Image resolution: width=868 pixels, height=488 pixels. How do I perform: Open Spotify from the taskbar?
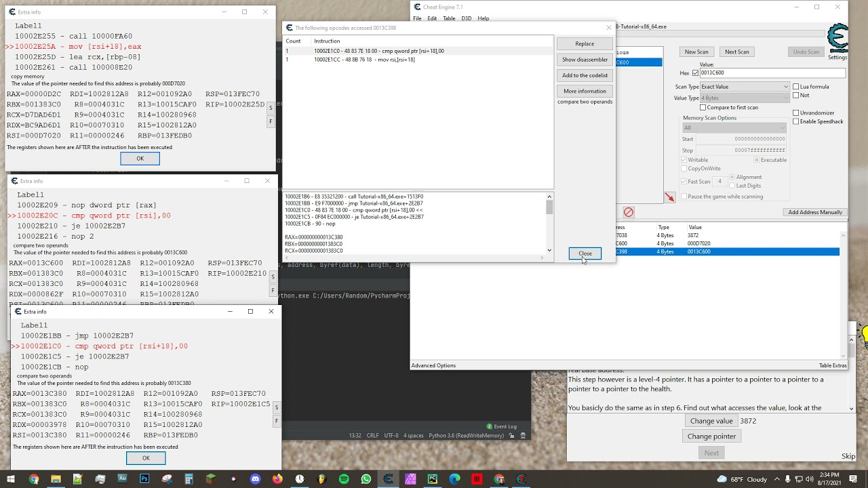[x=344, y=479]
